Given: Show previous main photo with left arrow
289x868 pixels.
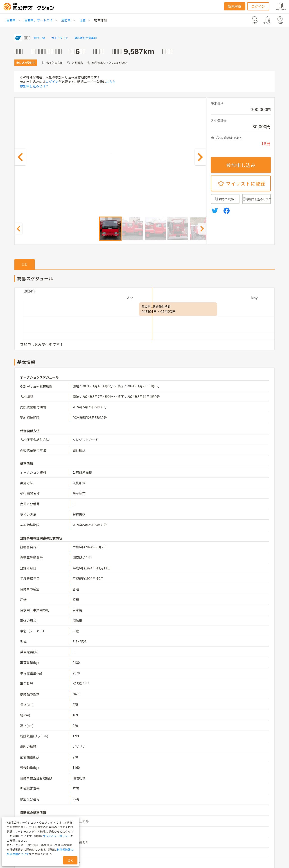Looking at the screenshot, I should pyautogui.click(x=20, y=157).
